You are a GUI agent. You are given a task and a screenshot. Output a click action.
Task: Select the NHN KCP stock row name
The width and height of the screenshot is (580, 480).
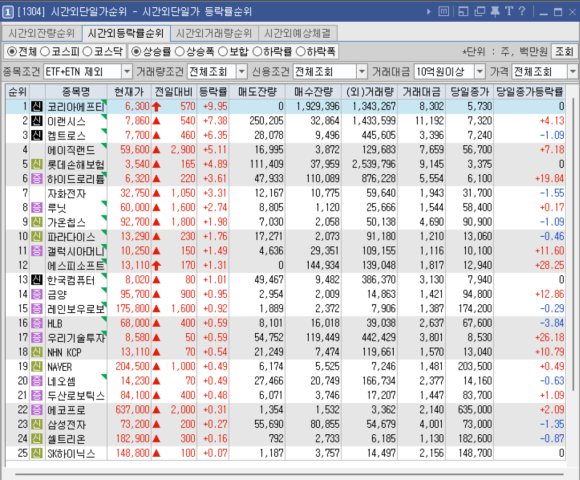coord(64,352)
